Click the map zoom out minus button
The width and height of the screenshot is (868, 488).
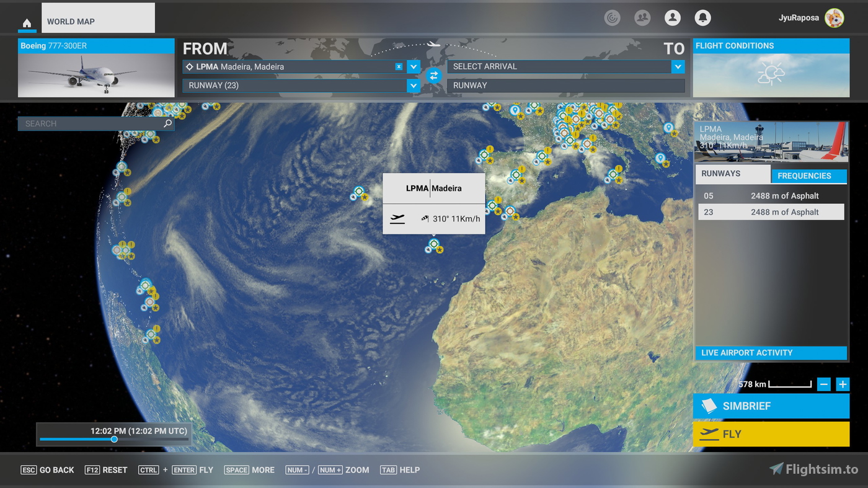[x=824, y=384]
